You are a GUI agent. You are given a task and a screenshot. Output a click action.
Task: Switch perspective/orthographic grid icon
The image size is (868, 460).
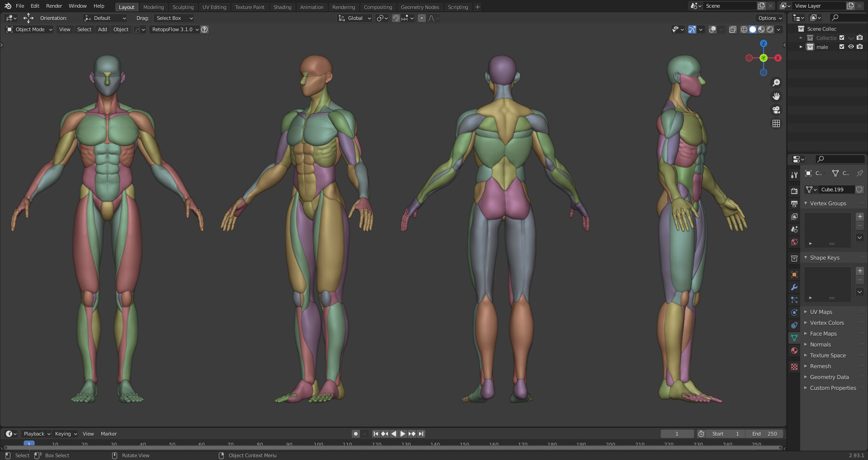click(776, 124)
